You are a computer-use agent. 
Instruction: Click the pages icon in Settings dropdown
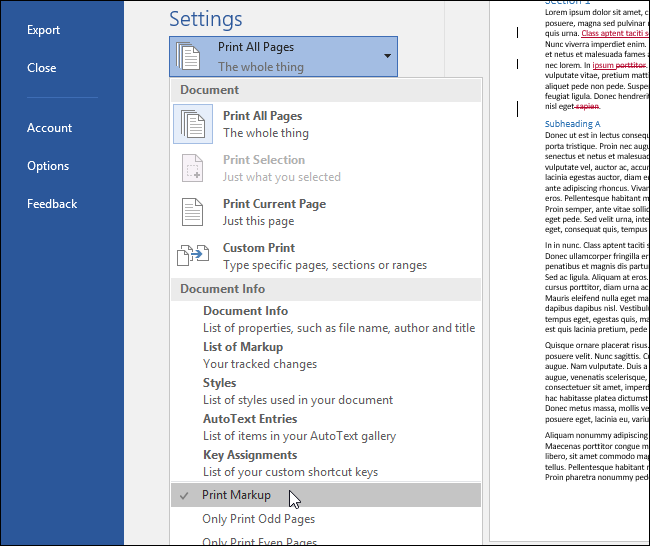pos(189,57)
